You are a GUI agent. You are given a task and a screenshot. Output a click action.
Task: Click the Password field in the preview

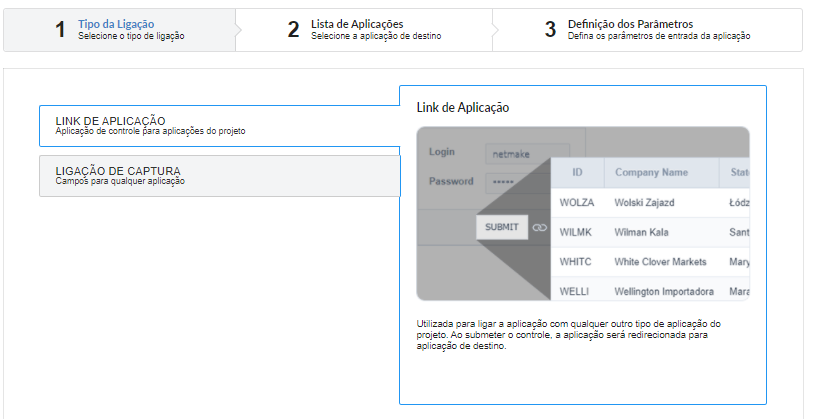[518, 182]
